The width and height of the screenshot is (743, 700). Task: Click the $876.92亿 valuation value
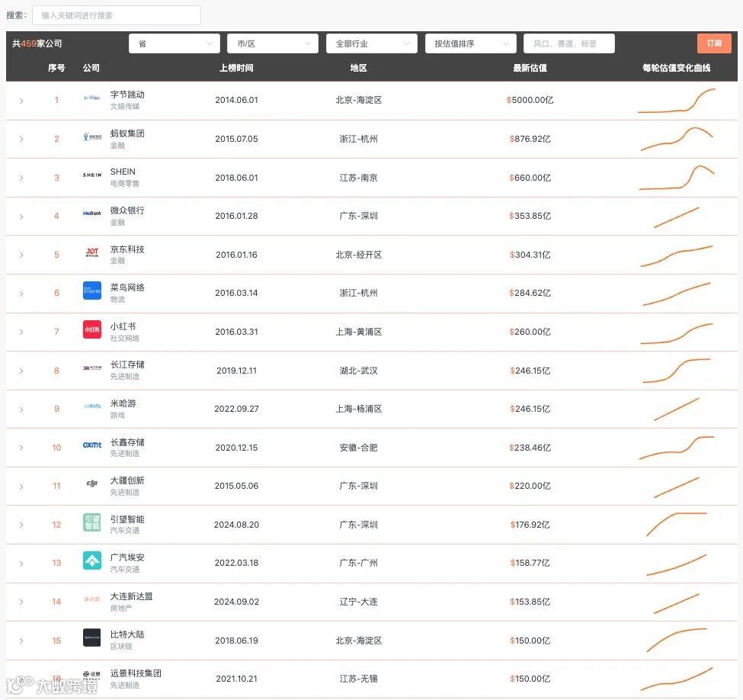[530, 139]
